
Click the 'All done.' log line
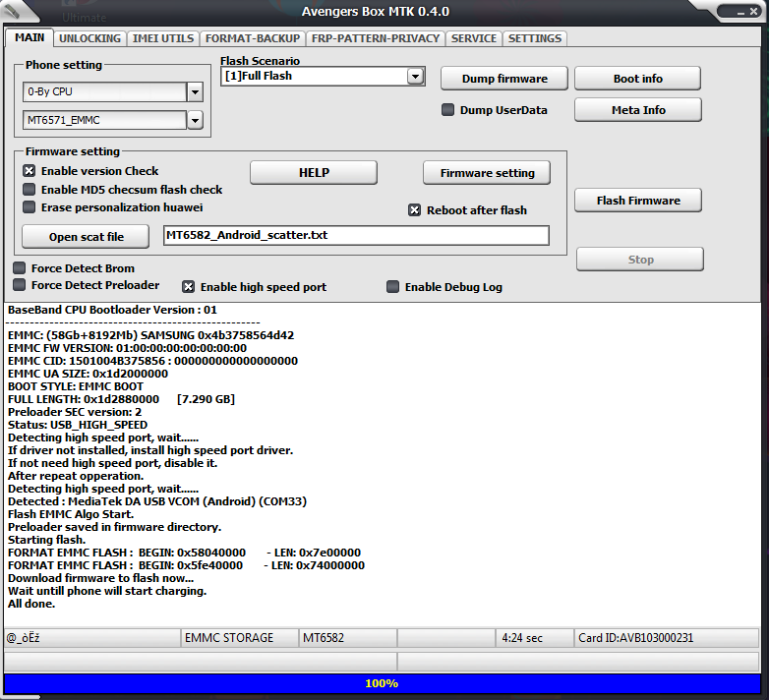click(x=31, y=604)
